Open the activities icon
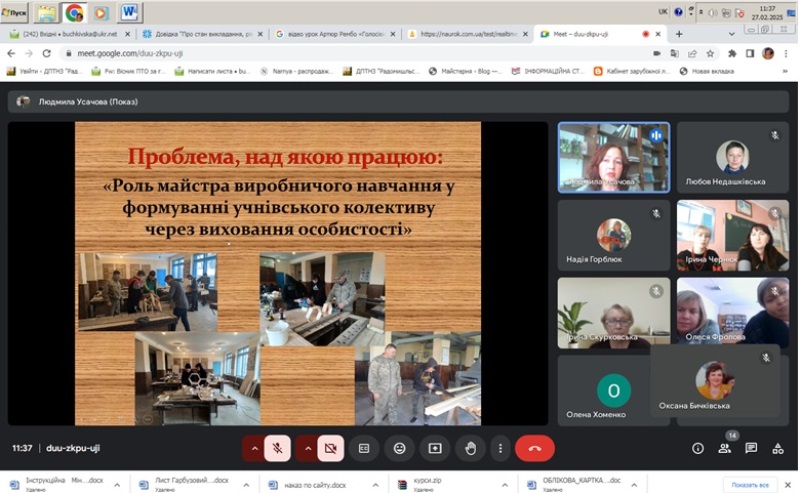This screenshot has width=800, height=493. [x=778, y=449]
